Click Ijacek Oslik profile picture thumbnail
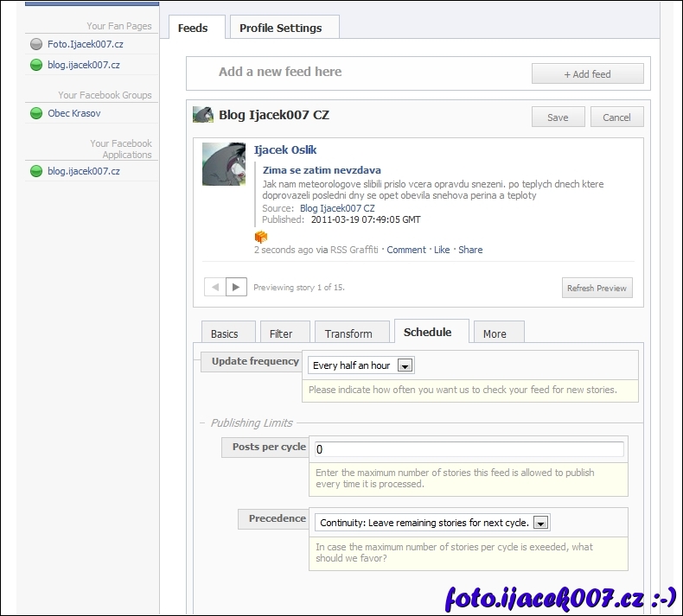This screenshot has height=616, width=683. pyautogui.click(x=223, y=164)
